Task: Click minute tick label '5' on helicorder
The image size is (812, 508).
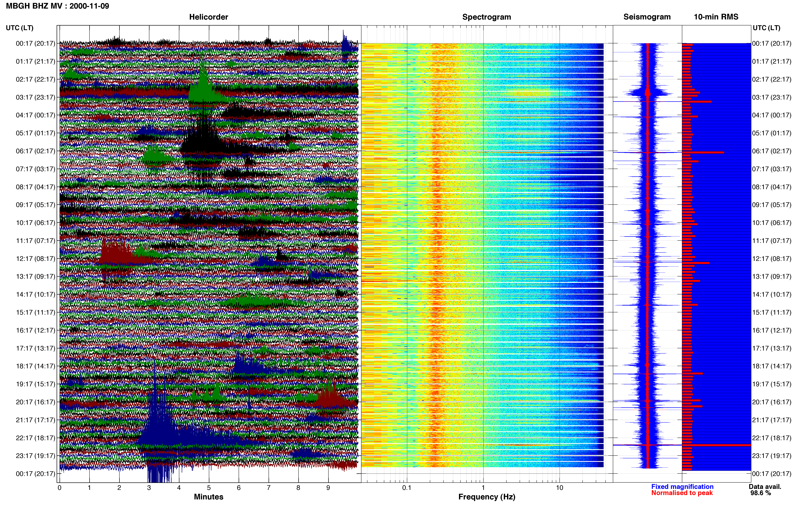Action: [x=209, y=488]
